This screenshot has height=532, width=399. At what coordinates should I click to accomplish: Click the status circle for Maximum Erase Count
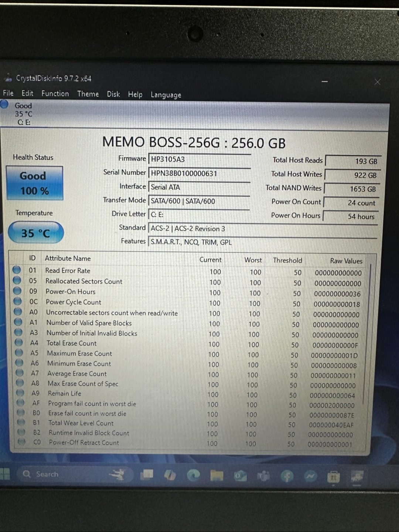(x=20, y=352)
